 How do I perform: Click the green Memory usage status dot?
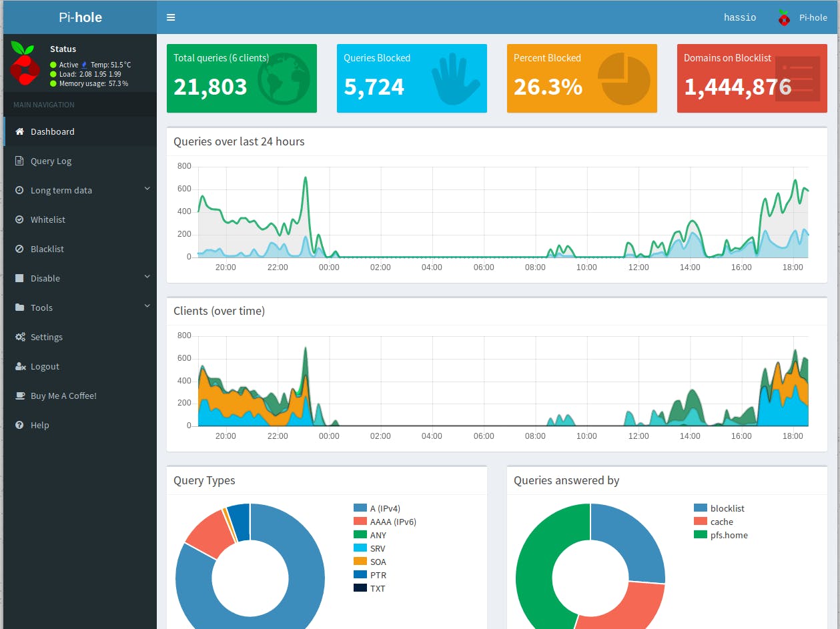[x=53, y=83]
